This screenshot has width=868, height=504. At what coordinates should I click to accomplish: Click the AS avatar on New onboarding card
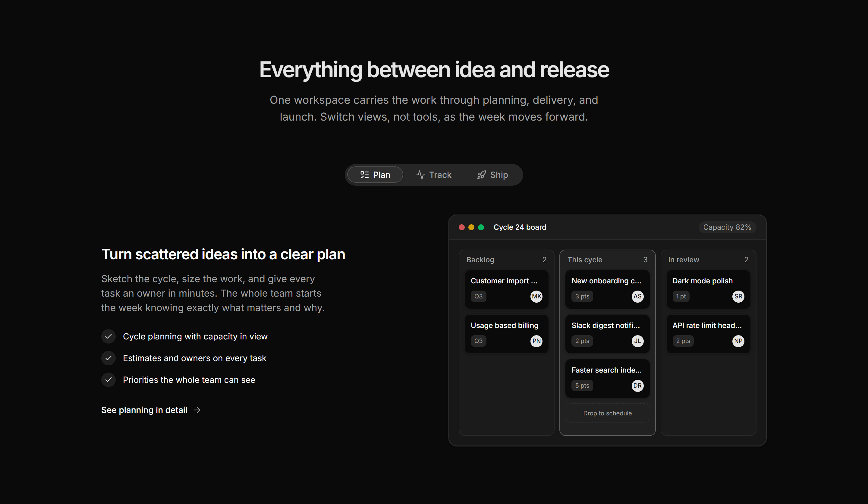pos(637,296)
